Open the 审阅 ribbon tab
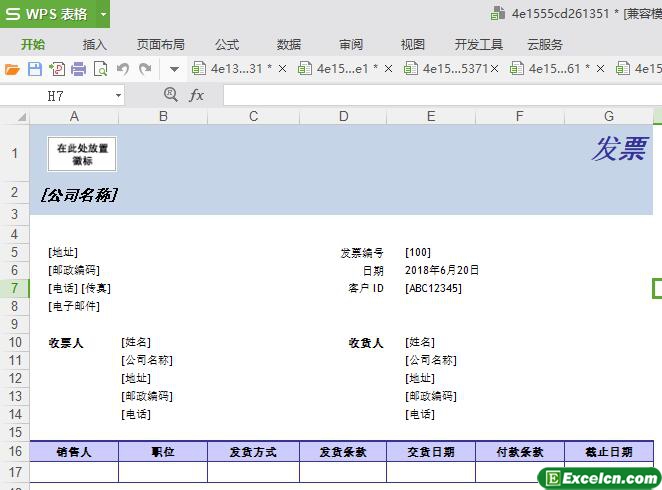This screenshot has width=662, height=490. (x=351, y=44)
